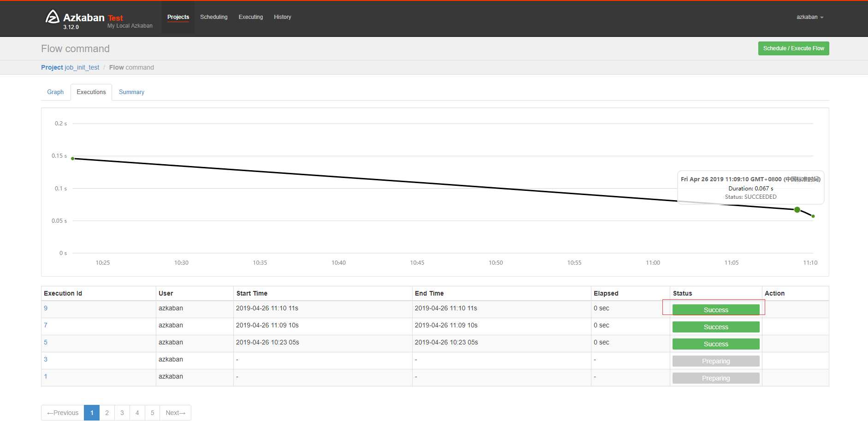Image resolution: width=868 pixels, height=427 pixels.
Task: Click the first chart data point at 0.15 s
Action: coord(73,159)
